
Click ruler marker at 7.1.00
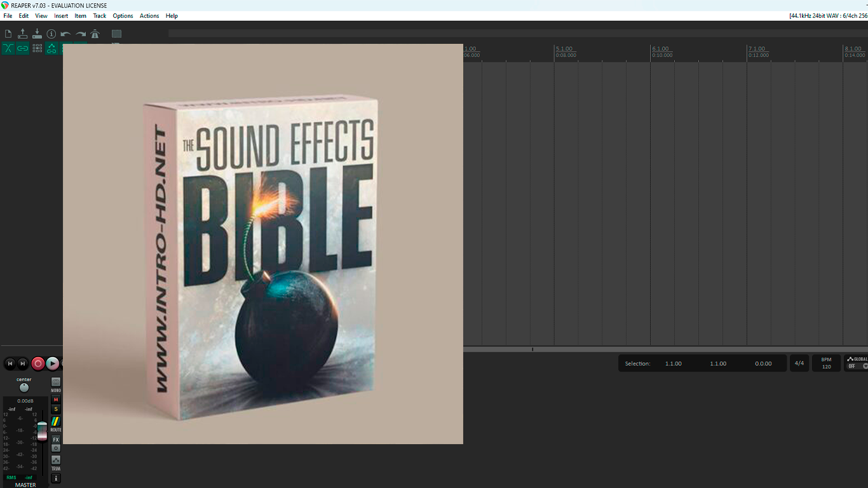757,49
